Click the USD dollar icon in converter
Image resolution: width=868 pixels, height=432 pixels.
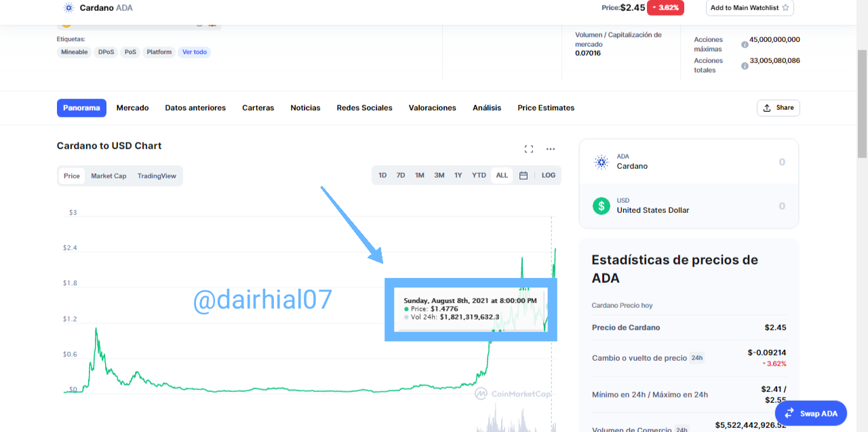(601, 205)
